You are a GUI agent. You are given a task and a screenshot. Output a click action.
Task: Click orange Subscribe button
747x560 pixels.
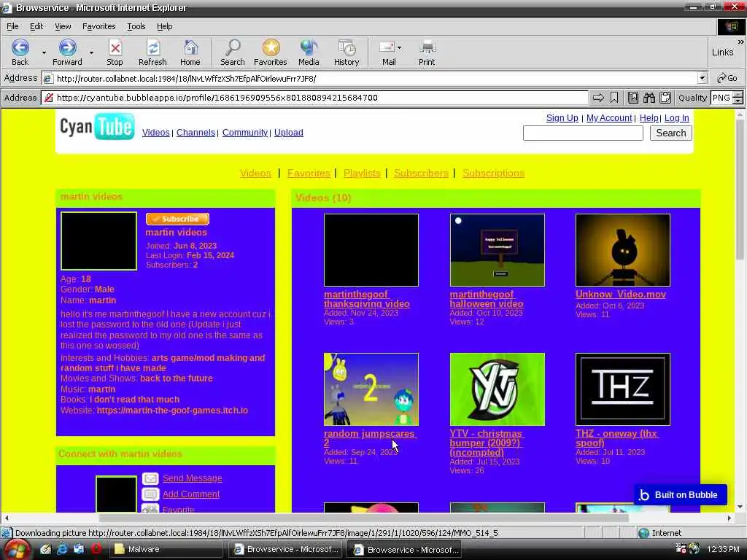tap(177, 219)
